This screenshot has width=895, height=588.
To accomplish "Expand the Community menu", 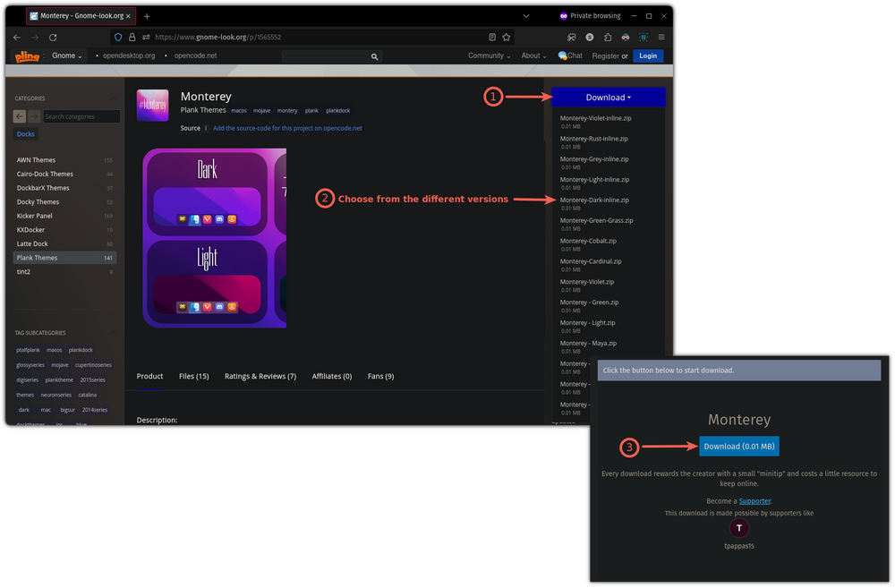I will click(x=487, y=55).
